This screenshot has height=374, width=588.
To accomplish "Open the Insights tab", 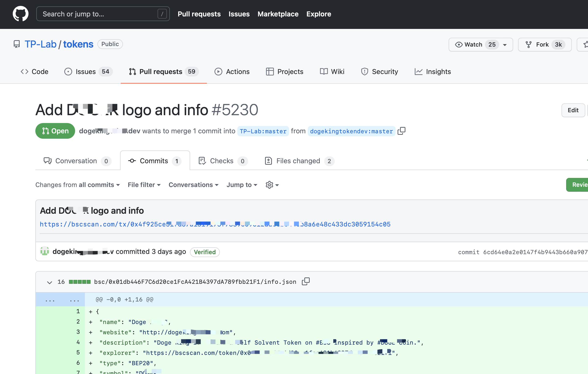I will (x=433, y=72).
